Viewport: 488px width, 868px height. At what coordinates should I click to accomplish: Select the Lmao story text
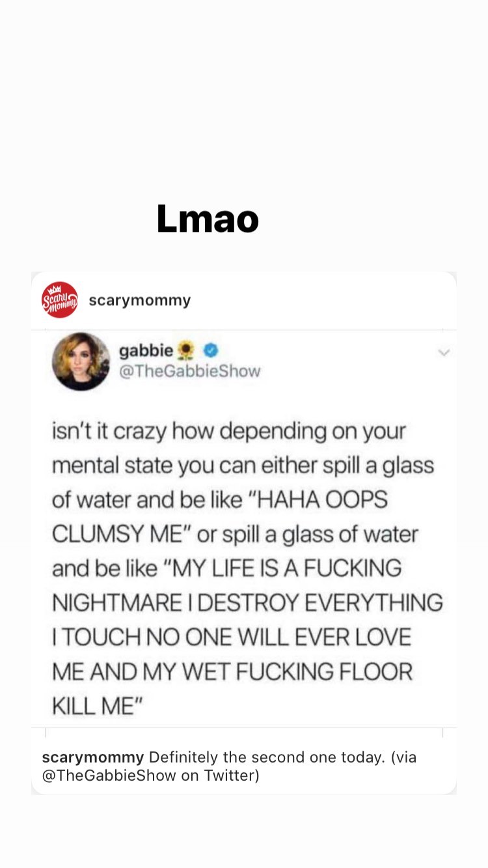[x=208, y=219]
